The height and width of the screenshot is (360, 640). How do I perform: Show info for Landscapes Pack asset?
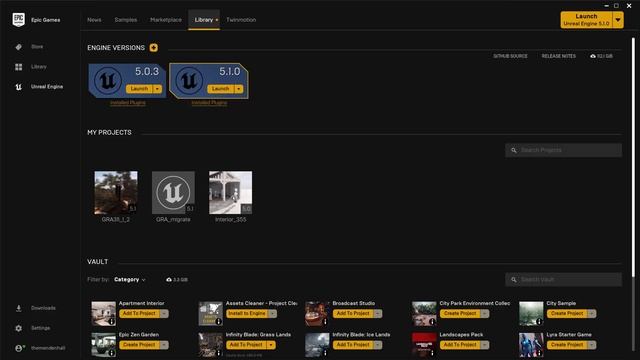[432, 353]
